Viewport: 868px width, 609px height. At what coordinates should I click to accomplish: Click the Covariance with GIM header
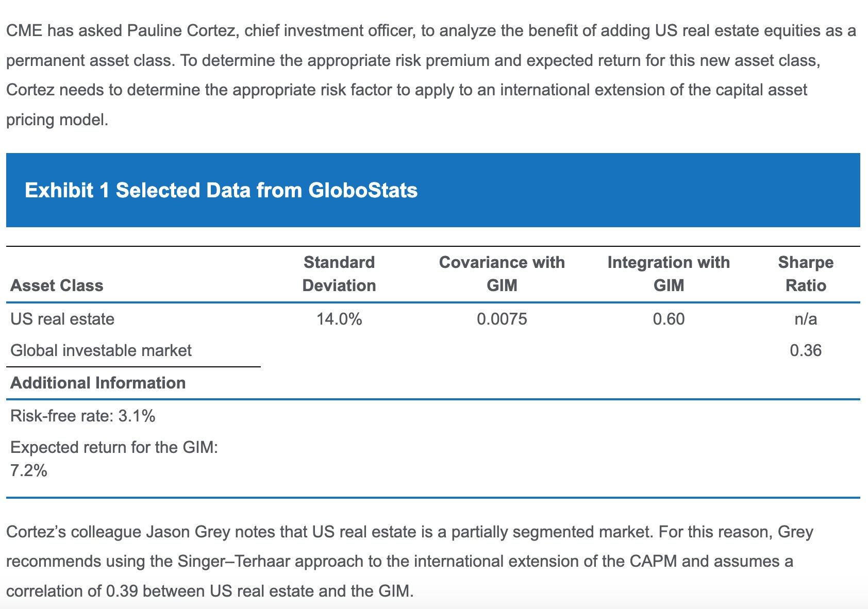pyautogui.click(x=502, y=274)
